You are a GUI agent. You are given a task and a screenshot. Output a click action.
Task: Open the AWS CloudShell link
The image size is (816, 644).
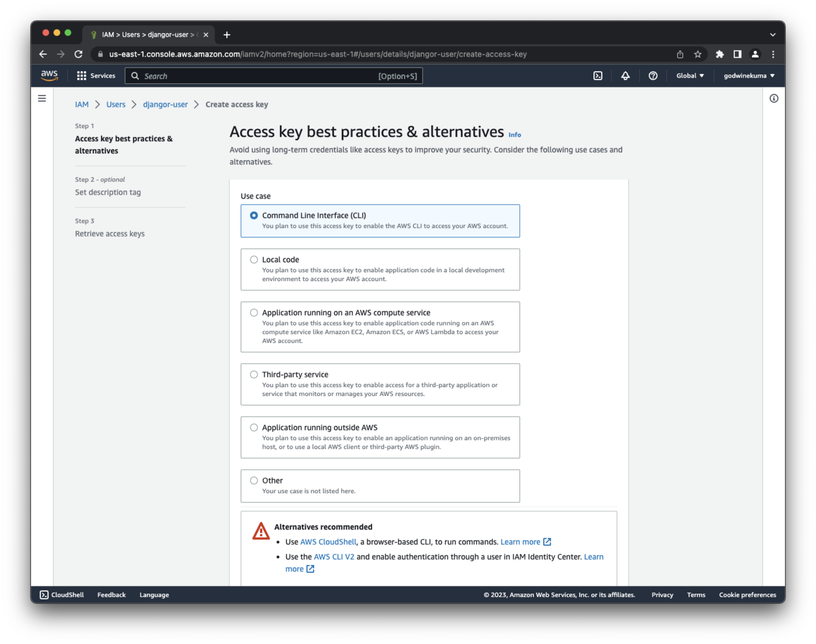(328, 542)
